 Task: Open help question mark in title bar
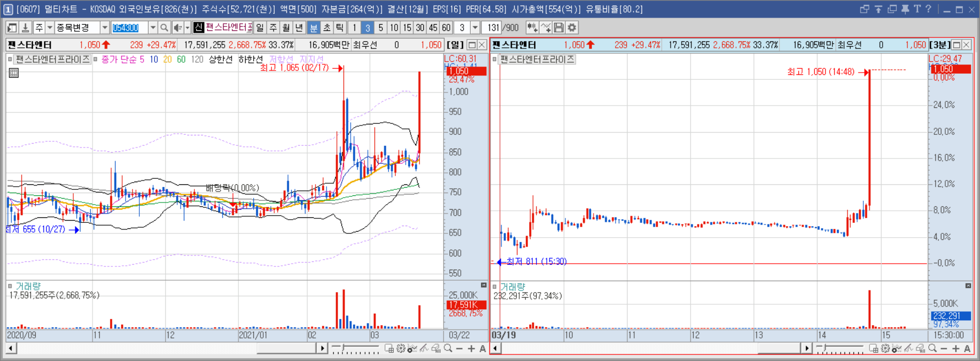click(928, 9)
